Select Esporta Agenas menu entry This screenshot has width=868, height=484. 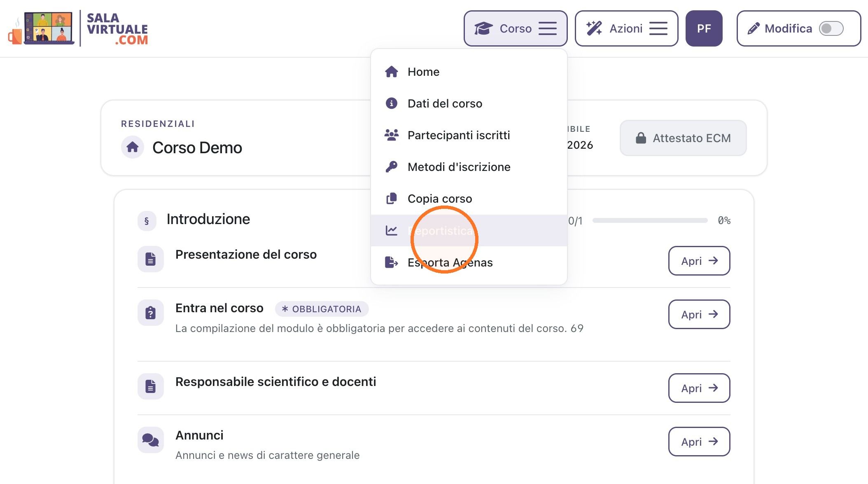click(x=469, y=262)
